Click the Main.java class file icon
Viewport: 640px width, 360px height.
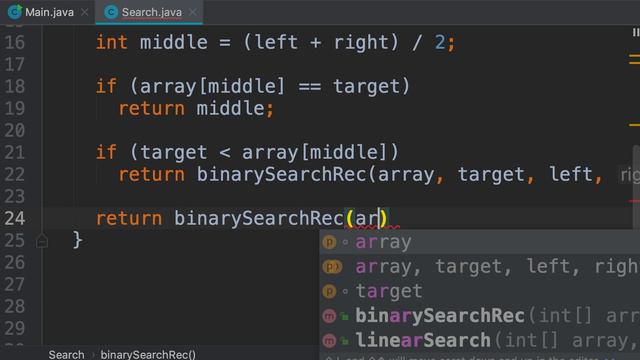click(x=15, y=12)
